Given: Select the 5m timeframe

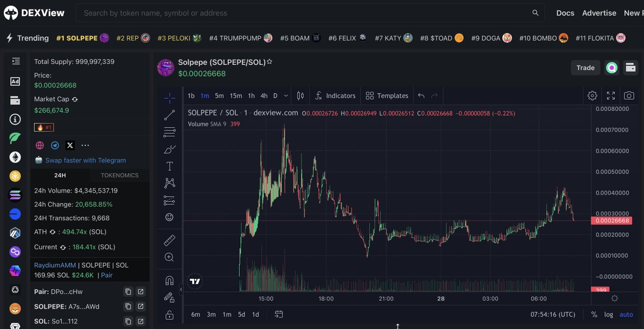Looking at the screenshot, I should click(219, 96).
